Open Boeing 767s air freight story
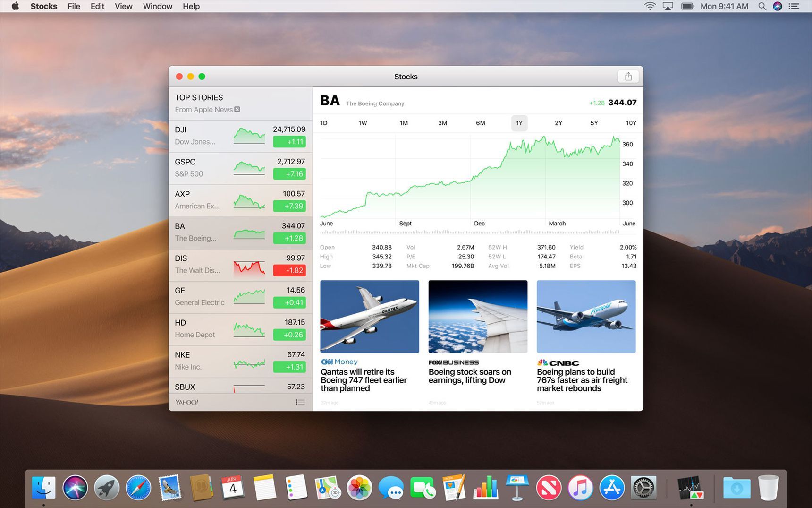 tap(586, 342)
